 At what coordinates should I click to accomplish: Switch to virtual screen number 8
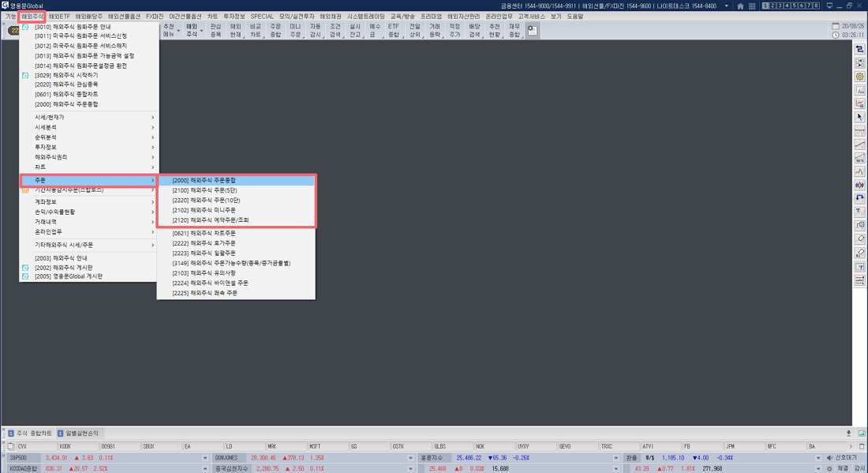coord(816,6)
